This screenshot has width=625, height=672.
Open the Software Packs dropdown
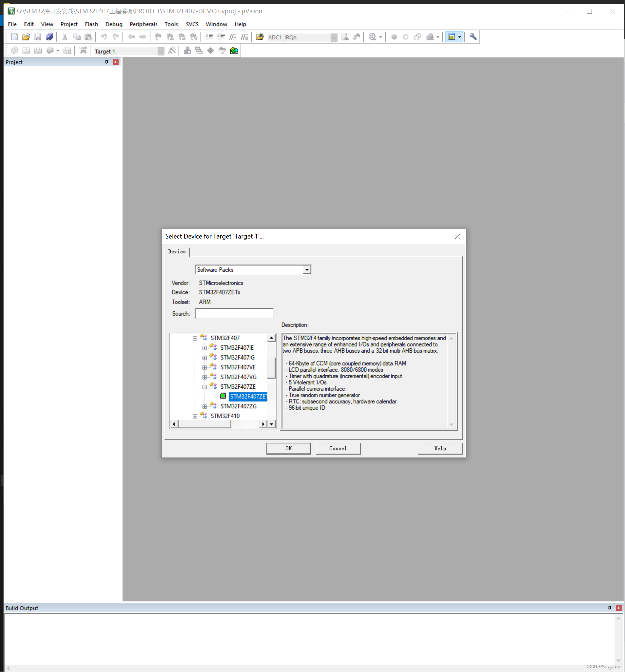pos(306,270)
